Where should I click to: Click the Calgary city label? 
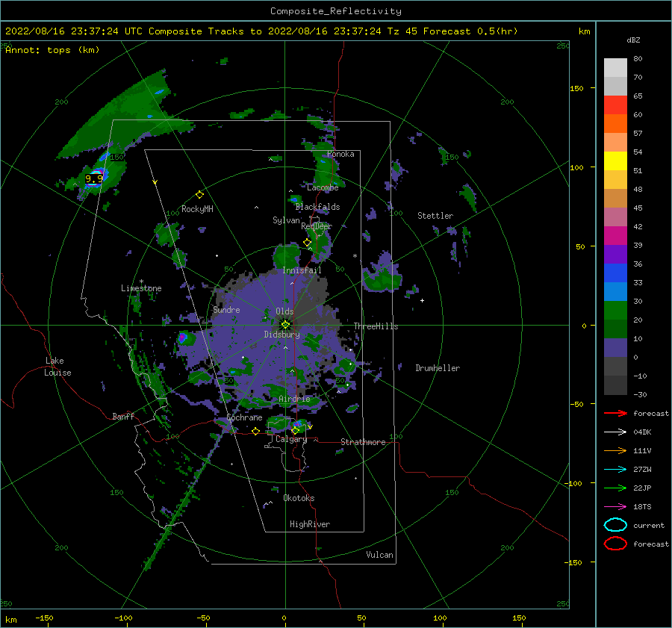click(x=291, y=439)
